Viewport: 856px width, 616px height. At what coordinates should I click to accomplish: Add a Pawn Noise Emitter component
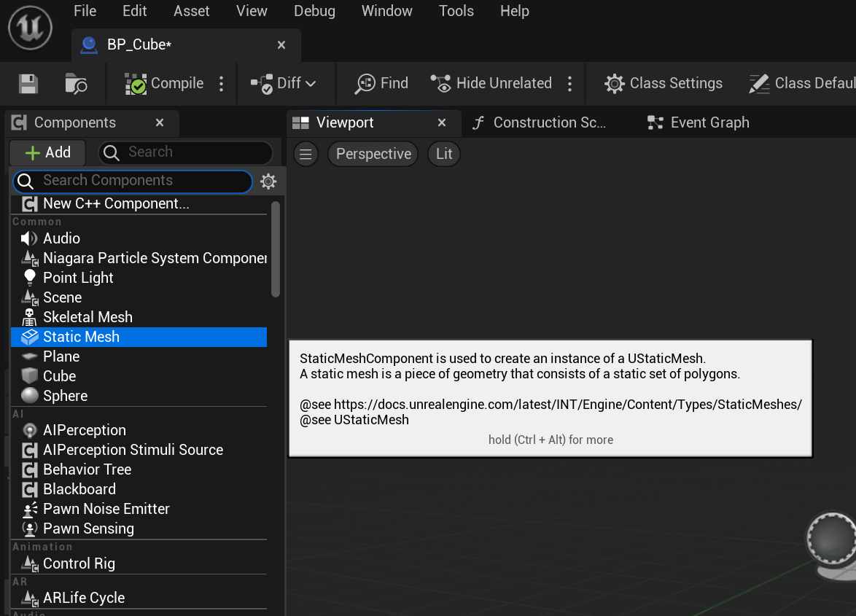(139, 509)
